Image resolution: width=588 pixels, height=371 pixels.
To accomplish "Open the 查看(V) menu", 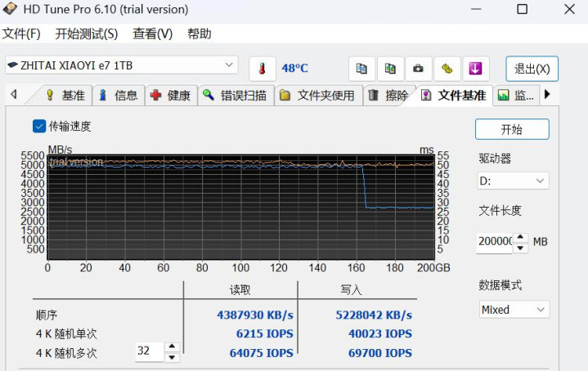I will (153, 34).
